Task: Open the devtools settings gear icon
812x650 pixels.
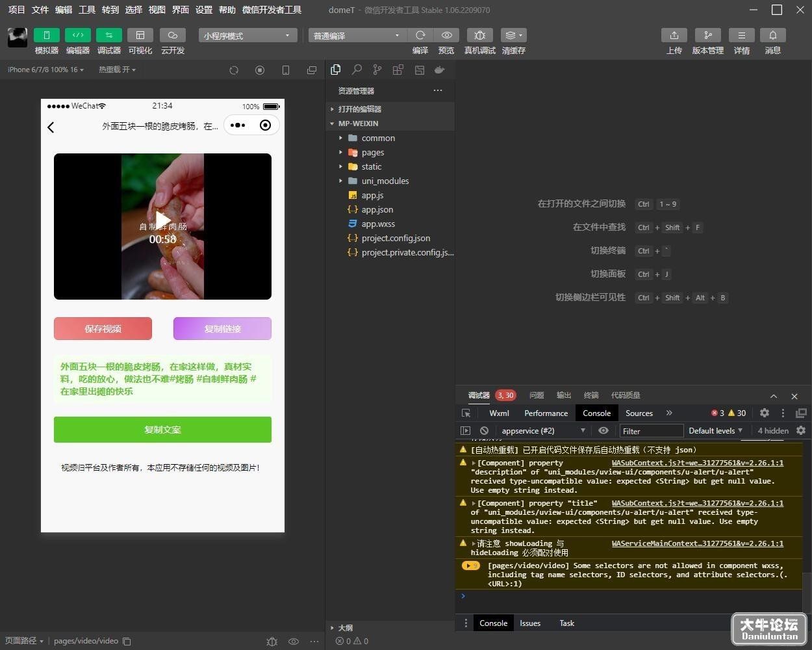Action: pyautogui.click(x=765, y=413)
